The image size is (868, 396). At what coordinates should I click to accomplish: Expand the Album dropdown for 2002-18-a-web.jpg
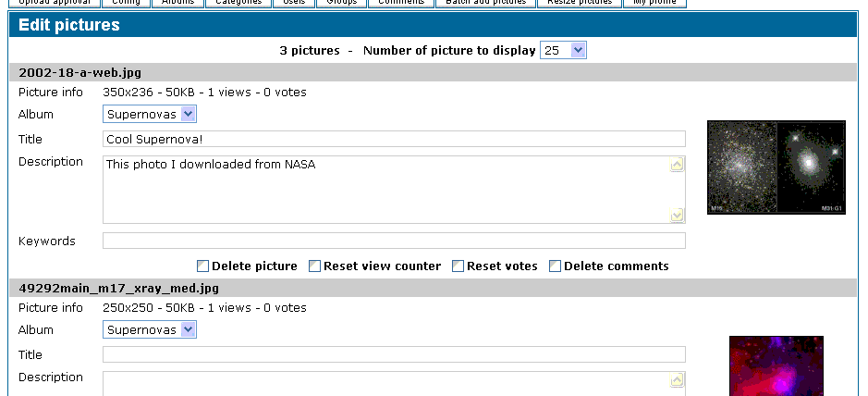pyautogui.click(x=150, y=114)
